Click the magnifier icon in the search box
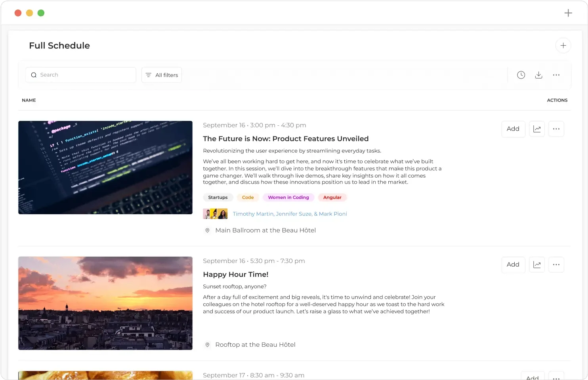This screenshot has width=588, height=380. [34, 75]
